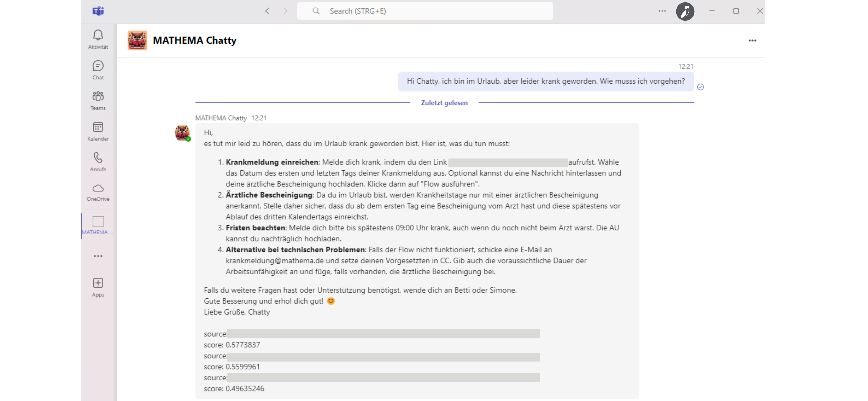Screen dimensions: 868x401
Task: Click 'Krankmeldung einreichen' bold heading
Action: click(272, 162)
